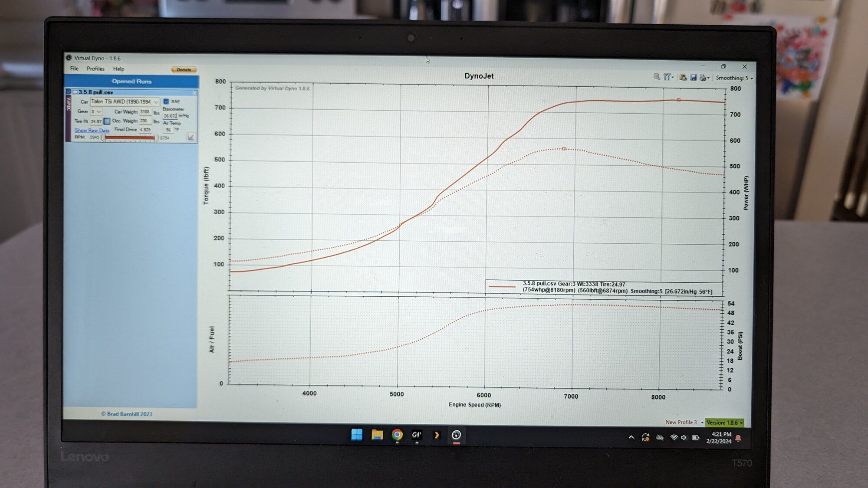Click the cloud sync-off tray icon
This screenshot has width=868, height=488.
[x=660, y=437]
